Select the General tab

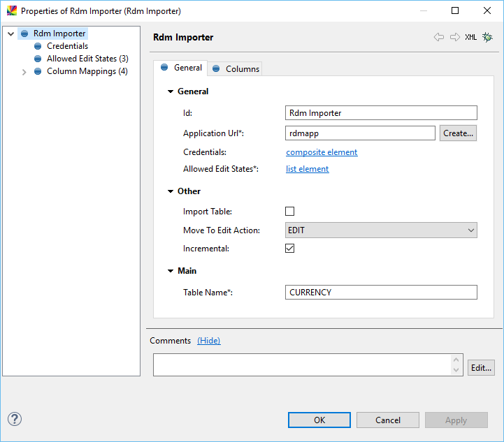pyautogui.click(x=182, y=68)
